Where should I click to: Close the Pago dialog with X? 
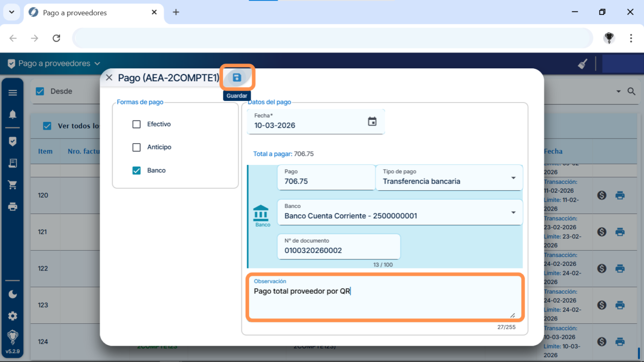[x=109, y=78]
